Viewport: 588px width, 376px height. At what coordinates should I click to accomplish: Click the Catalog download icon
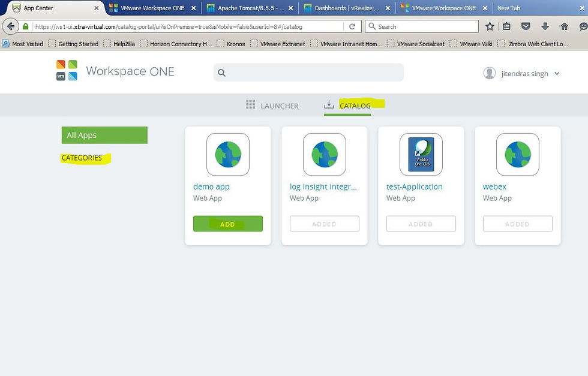pyautogui.click(x=329, y=104)
